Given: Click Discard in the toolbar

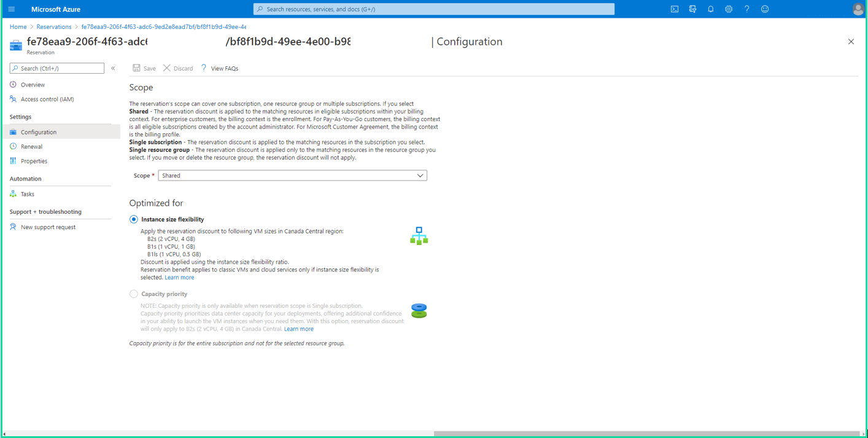Looking at the screenshot, I should pos(178,68).
